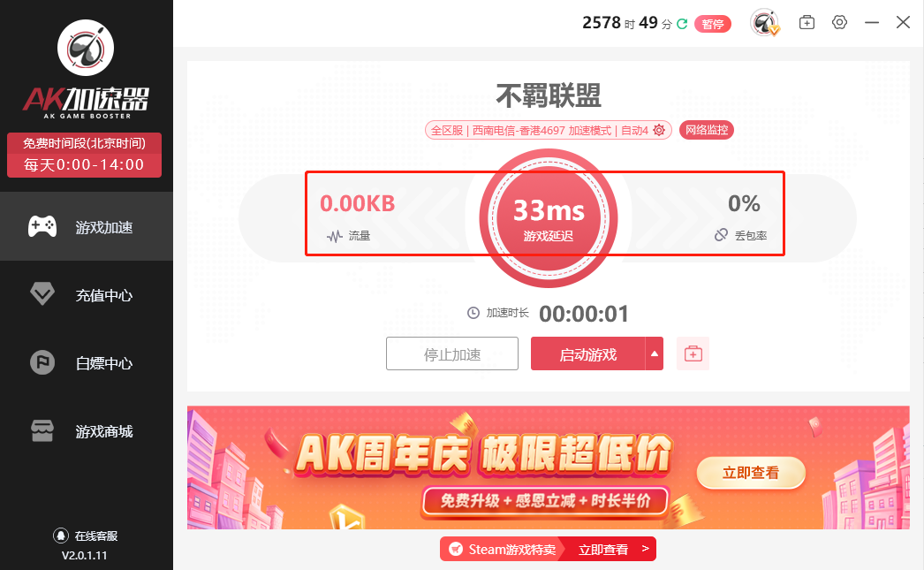Click 立即查看 on the anniversary banner

point(751,473)
